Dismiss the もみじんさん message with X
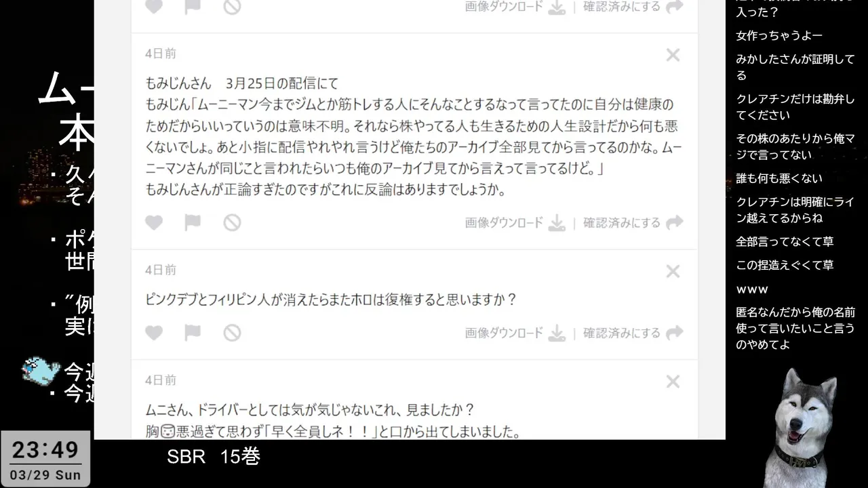Screen dimensions: 868x488 pos(673,55)
